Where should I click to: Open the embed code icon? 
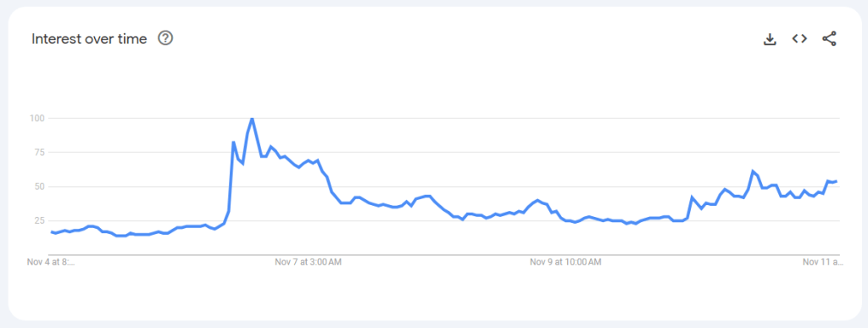coord(799,38)
